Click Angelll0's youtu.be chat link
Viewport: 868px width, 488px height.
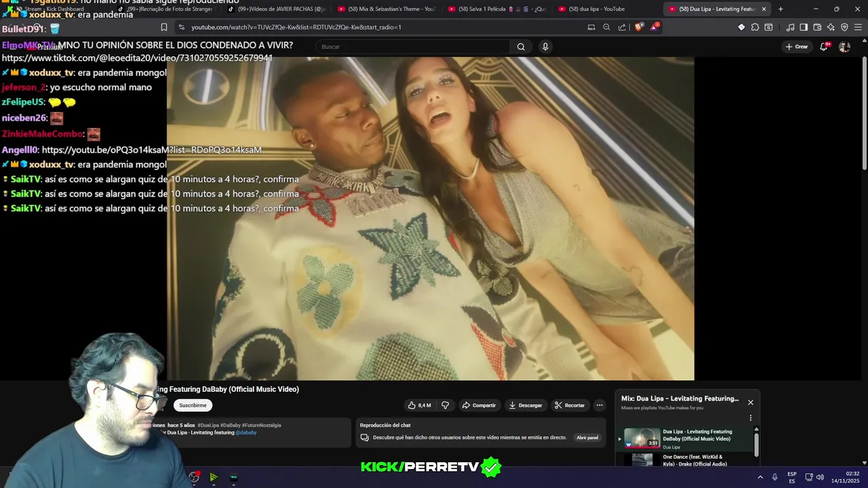[x=152, y=150]
